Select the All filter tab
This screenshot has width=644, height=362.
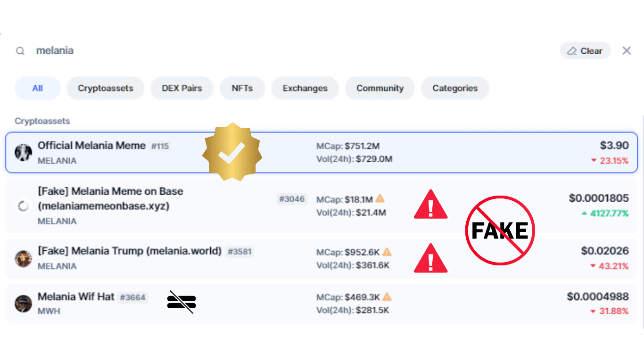(x=38, y=88)
